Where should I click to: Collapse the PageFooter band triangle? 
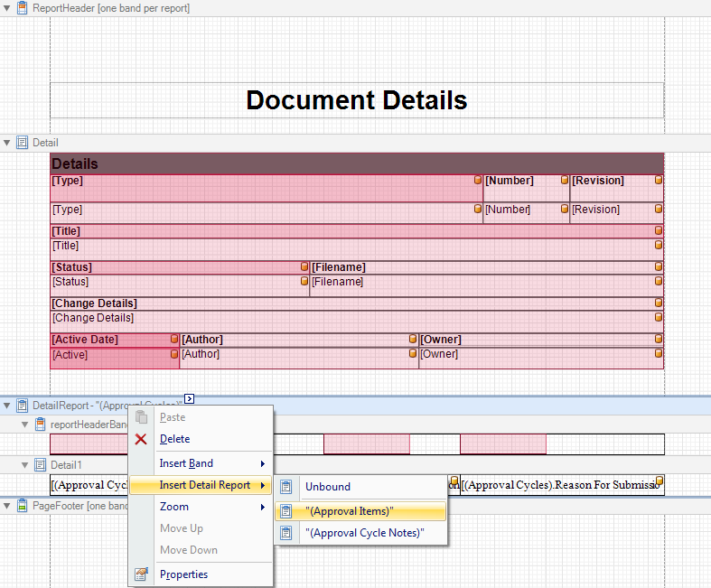(x=7, y=506)
